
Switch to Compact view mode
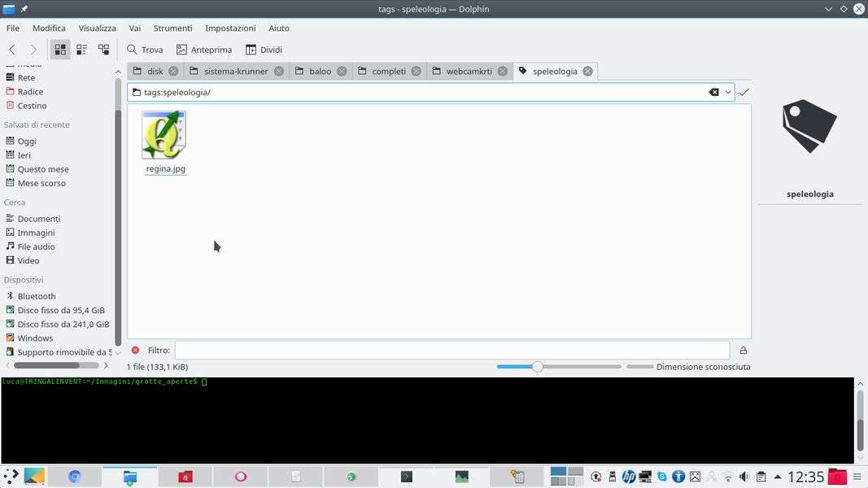click(x=82, y=50)
